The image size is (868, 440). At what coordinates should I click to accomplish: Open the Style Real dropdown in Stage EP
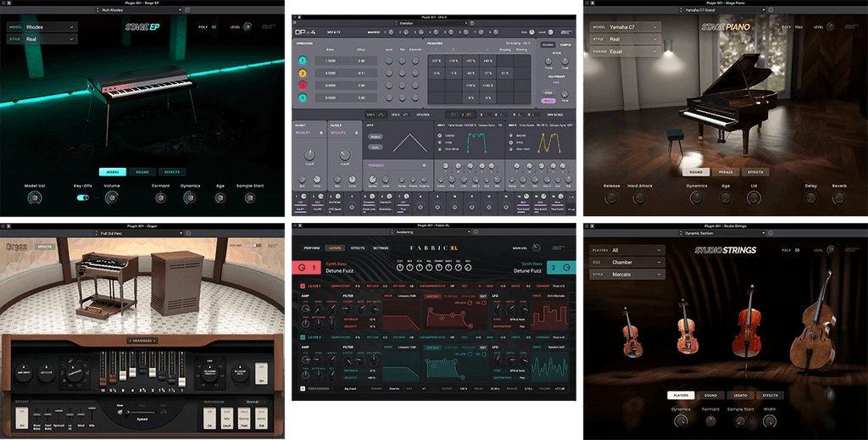pos(42,39)
